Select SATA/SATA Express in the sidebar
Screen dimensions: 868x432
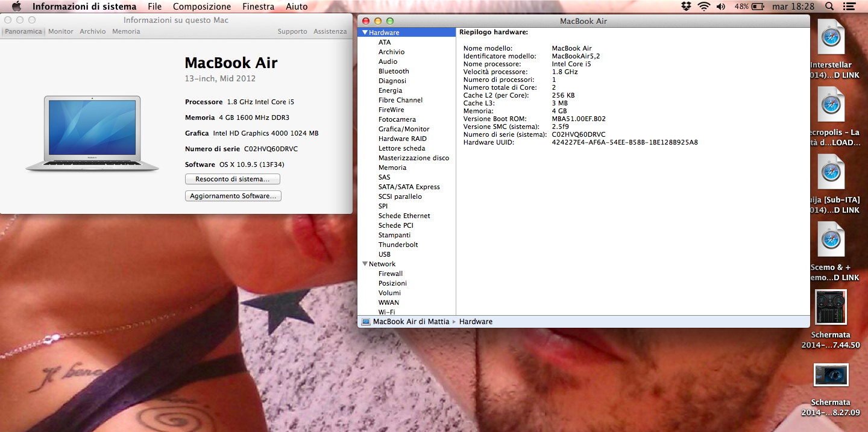click(x=409, y=187)
